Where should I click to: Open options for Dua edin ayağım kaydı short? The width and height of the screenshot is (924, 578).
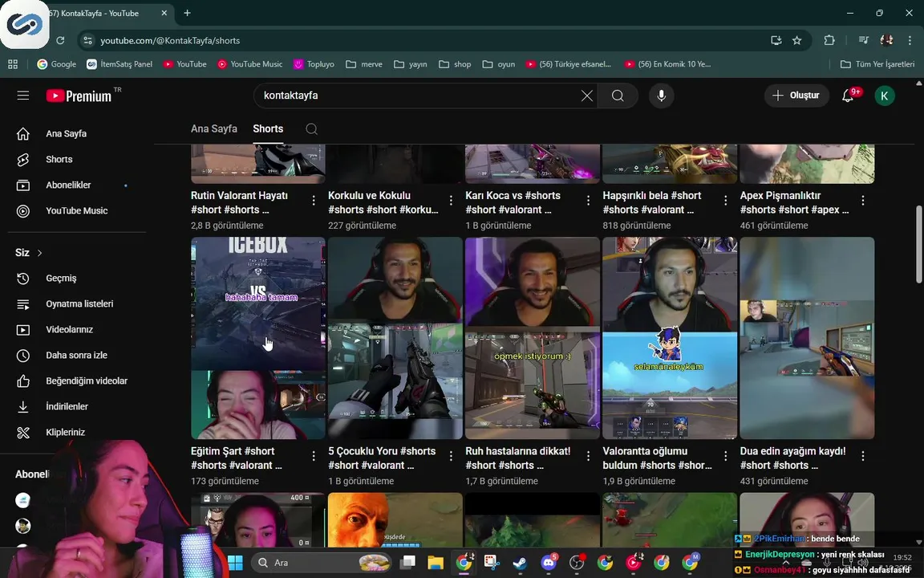click(863, 456)
